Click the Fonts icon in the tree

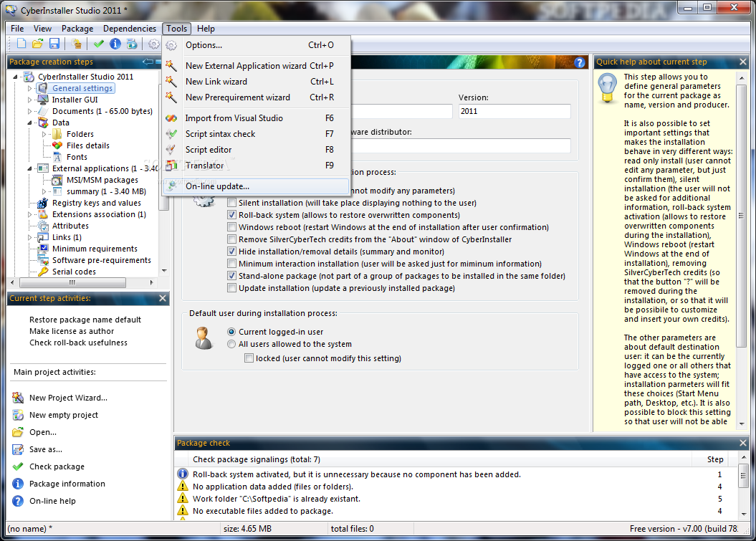[57, 157]
